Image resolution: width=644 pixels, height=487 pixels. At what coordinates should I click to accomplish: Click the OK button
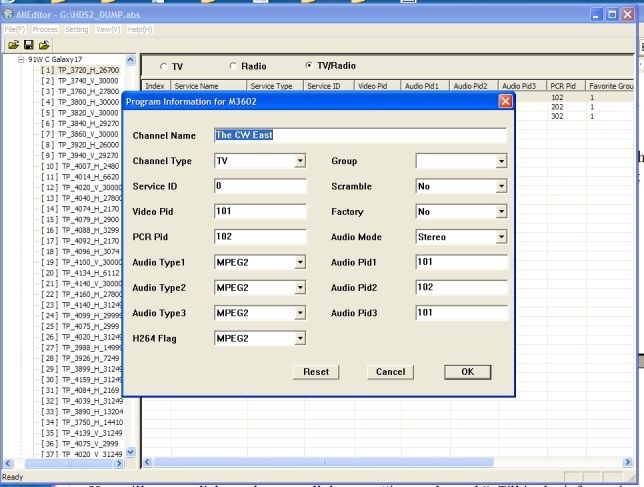[x=467, y=372]
